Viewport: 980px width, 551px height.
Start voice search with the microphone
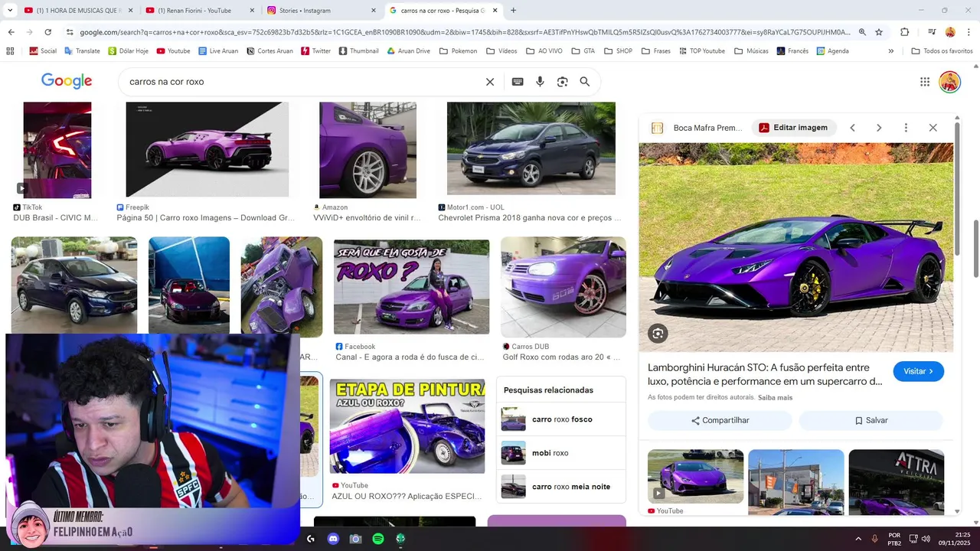[540, 82]
